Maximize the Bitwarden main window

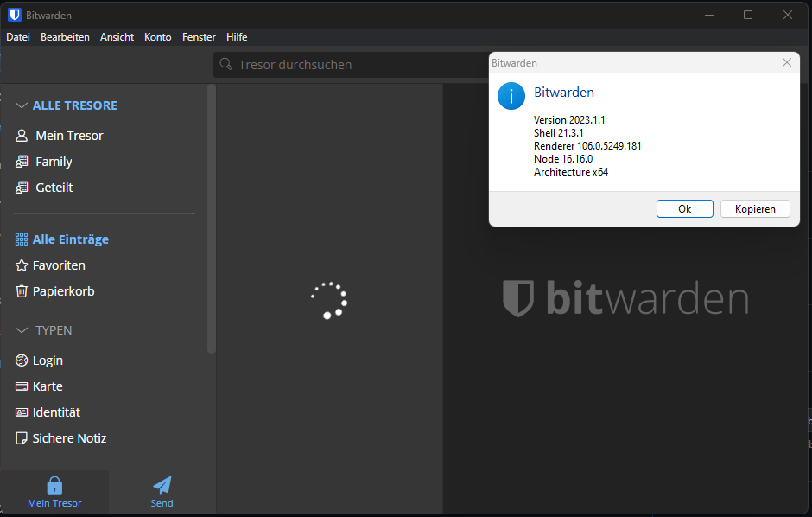[x=748, y=15]
